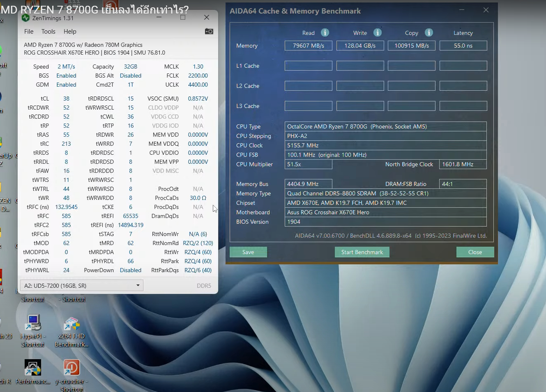546x392 pixels.
Task: Click the tREFI (ns) value '14894.319'
Action: point(131,225)
